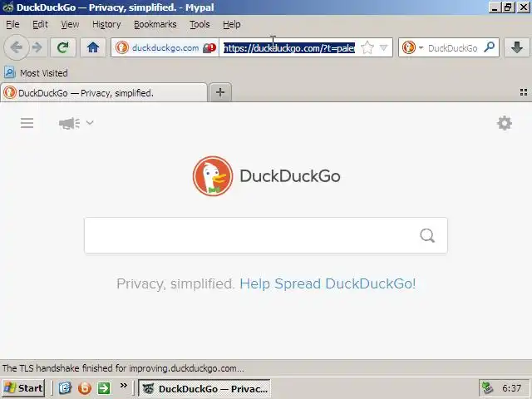The height and width of the screenshot is (399, 532).
Task: Submit search with magnifier button
Action: 427,235
